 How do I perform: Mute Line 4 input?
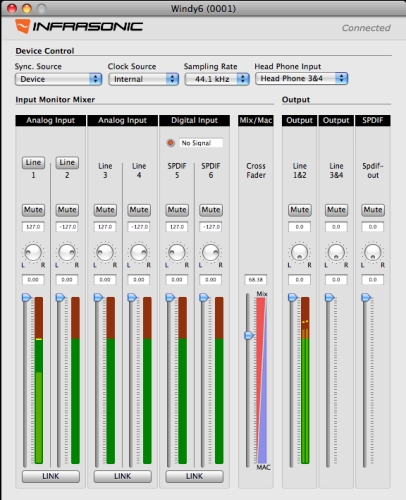tap(139, 210)
